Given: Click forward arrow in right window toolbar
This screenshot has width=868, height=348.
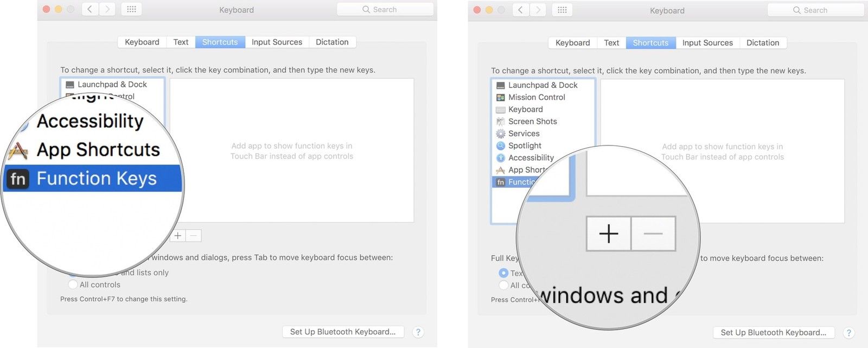Looking at the screenshot, I should coord(538,10).
